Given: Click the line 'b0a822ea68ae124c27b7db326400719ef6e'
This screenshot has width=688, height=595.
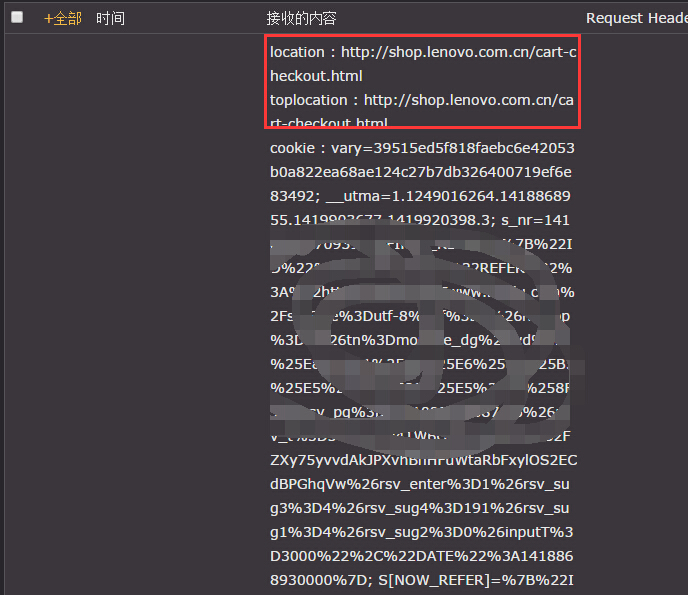Looking at the screenshot, I should coord(421,172).
